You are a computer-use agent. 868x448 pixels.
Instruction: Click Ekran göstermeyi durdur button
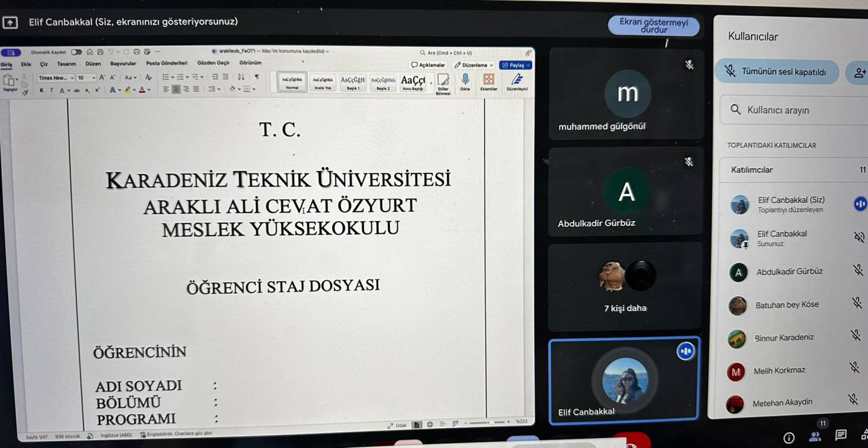(653, 26)
